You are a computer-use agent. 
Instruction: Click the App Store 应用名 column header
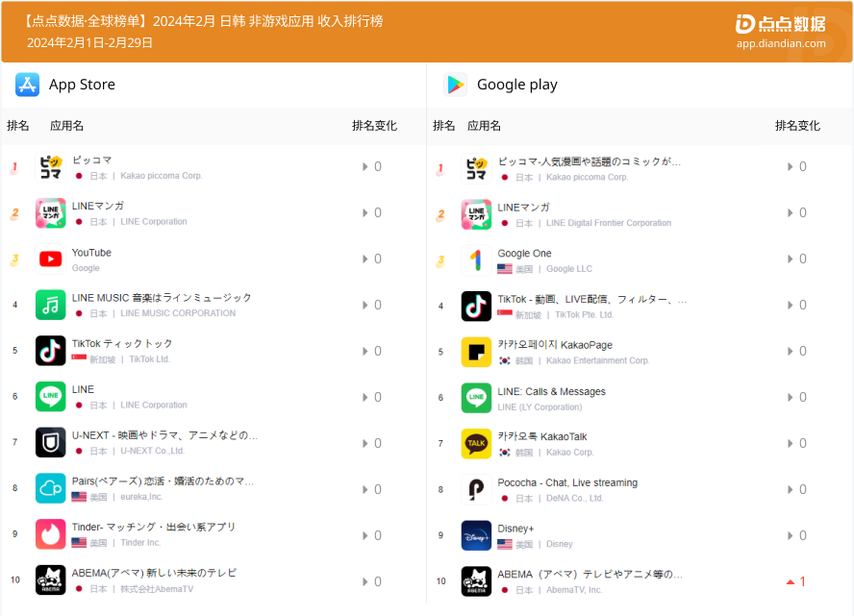point(67,126)
